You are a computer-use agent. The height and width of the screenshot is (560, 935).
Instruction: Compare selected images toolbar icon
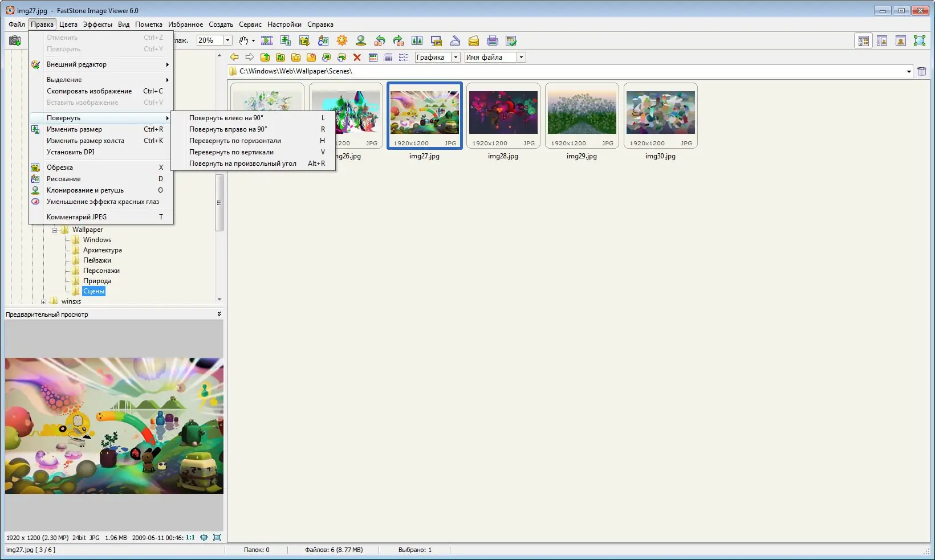pyautogui.click(x=417, y=40)
